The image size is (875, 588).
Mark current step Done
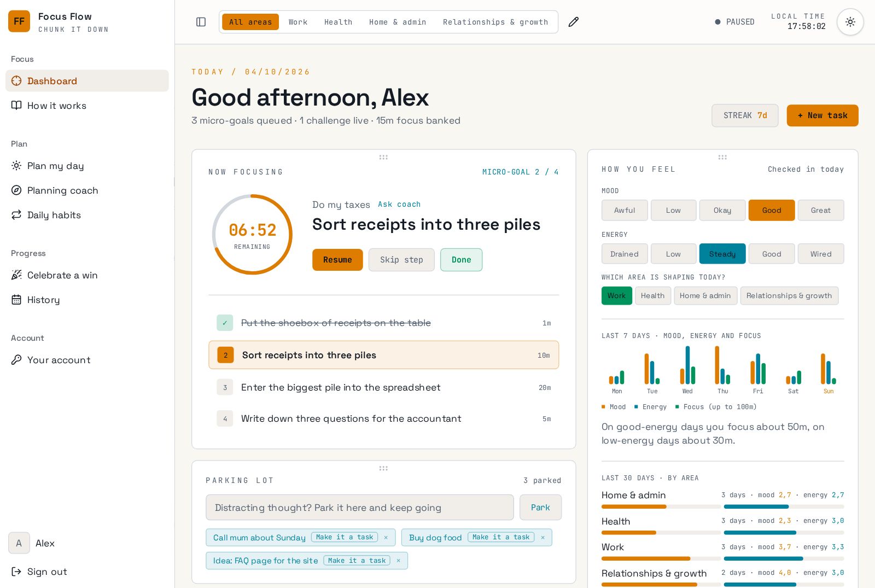pos(462,260)
